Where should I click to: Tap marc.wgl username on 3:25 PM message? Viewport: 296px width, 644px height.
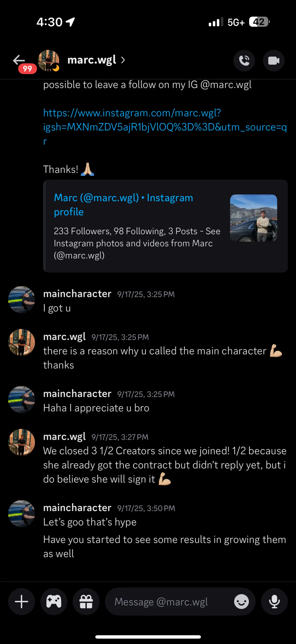(x=64, y=337)
